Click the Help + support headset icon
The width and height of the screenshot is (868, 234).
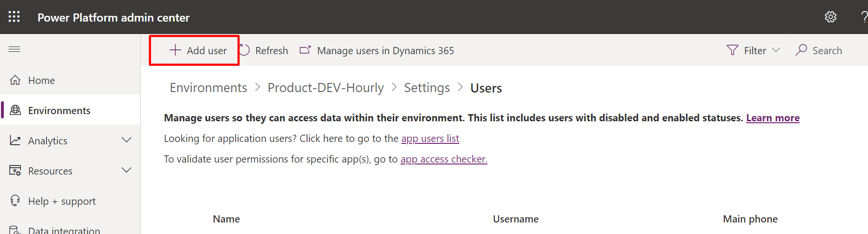click(15, 201)
